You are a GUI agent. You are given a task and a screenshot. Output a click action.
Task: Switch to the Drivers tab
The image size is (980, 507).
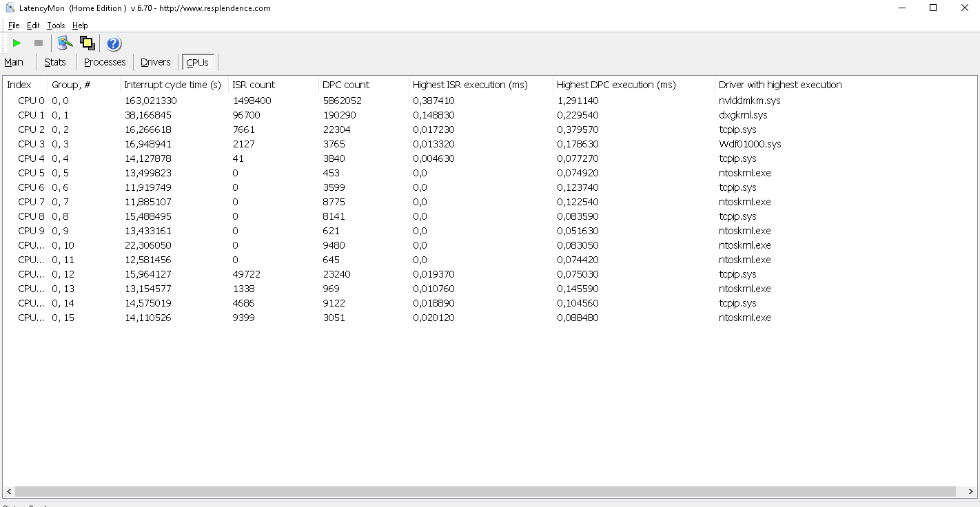coord(156,62)
